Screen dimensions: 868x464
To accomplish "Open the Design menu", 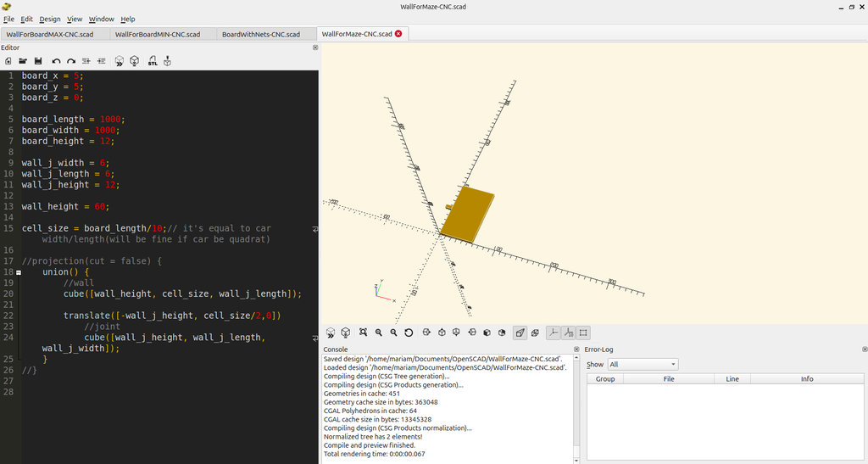I will (x=50, y=19).
